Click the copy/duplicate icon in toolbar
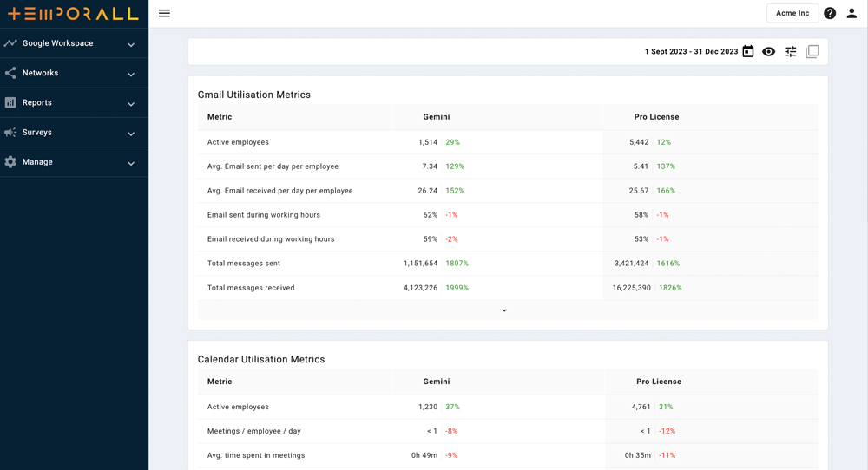868x470 pixels. pyautogui.click(x=812, y=51)
